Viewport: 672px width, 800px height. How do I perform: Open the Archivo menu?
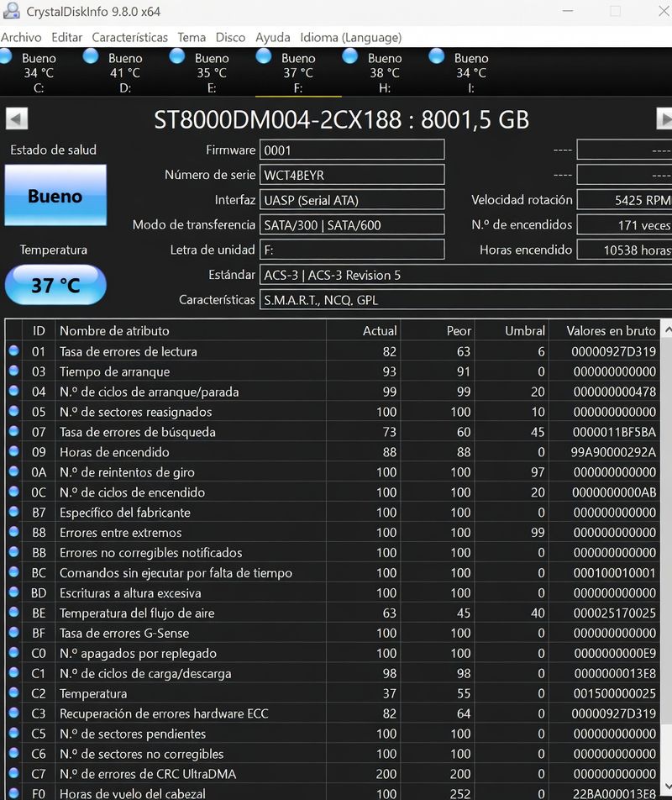21,37
